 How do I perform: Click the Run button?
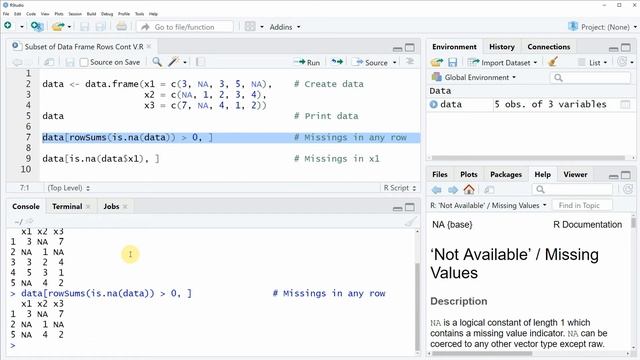[x=307, y=62]
